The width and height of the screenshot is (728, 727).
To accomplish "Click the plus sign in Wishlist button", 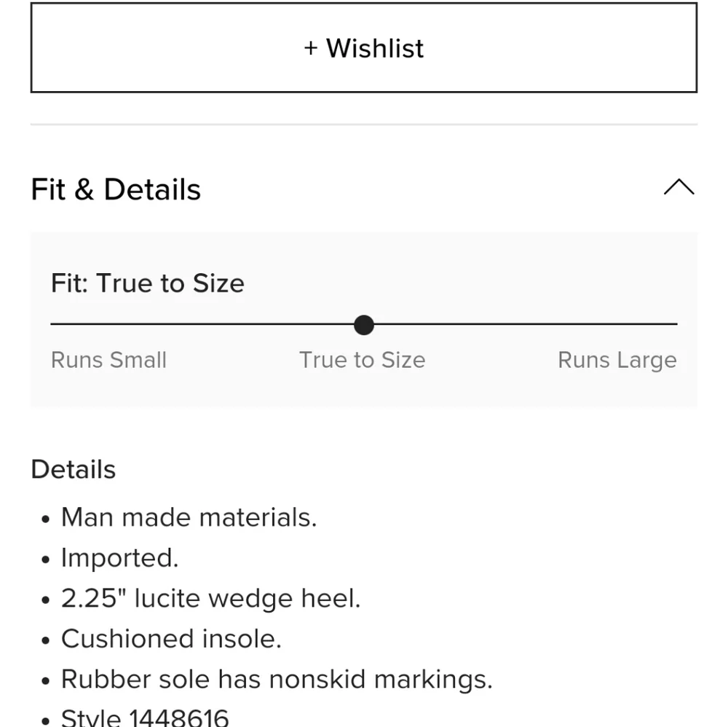I will pyautogui.click(x=312, y=48).
